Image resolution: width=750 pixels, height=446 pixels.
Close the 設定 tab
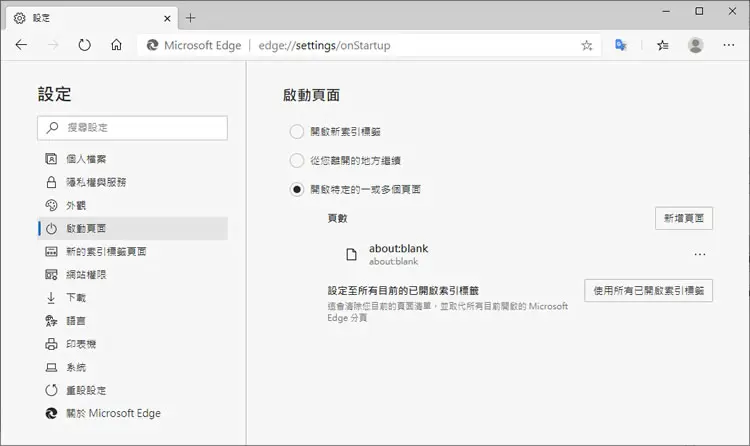point(167,18)
